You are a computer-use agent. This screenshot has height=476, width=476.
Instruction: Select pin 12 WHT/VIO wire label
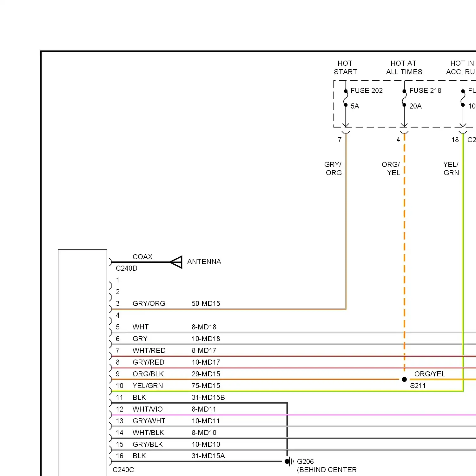[148, 409]
